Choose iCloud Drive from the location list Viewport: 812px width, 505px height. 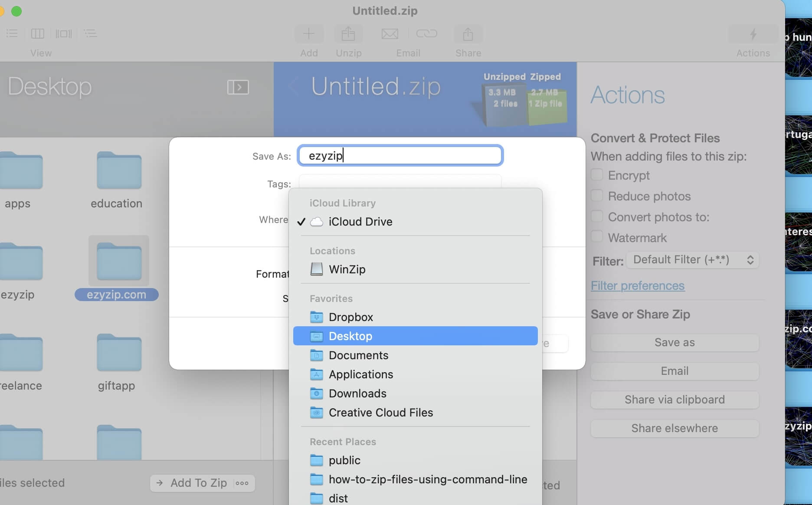coord(360,222)
